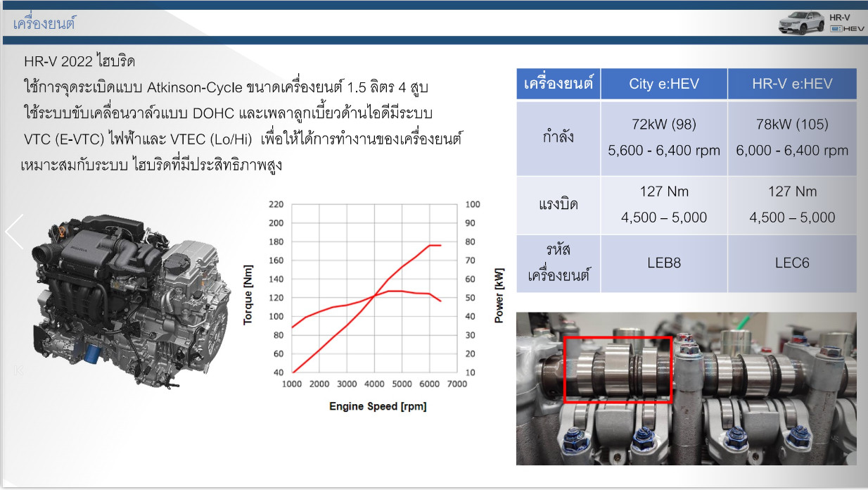The image size is (868, 490).
Task: Click the 'แรงบิด' row label
Action: [x=559, y=204]
